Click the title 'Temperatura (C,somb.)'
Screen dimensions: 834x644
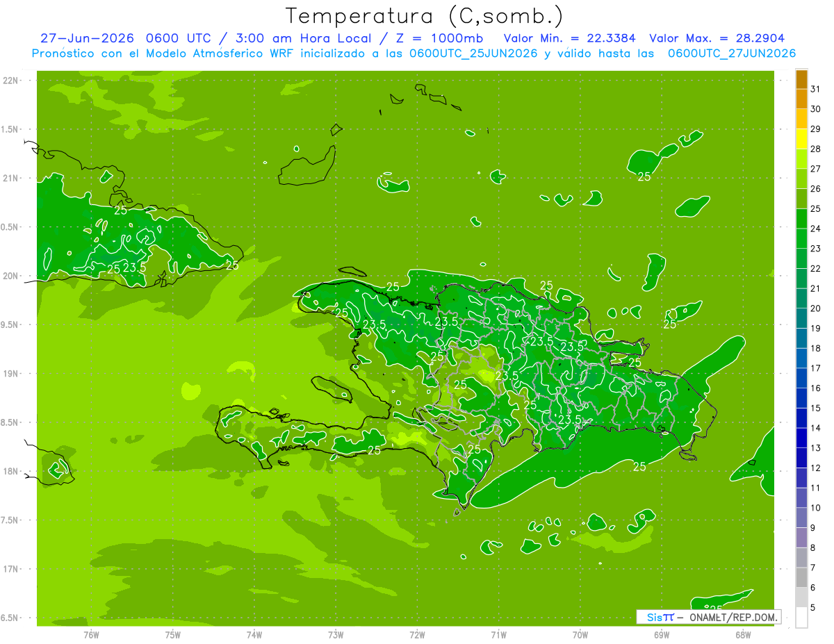coord(424,16)
